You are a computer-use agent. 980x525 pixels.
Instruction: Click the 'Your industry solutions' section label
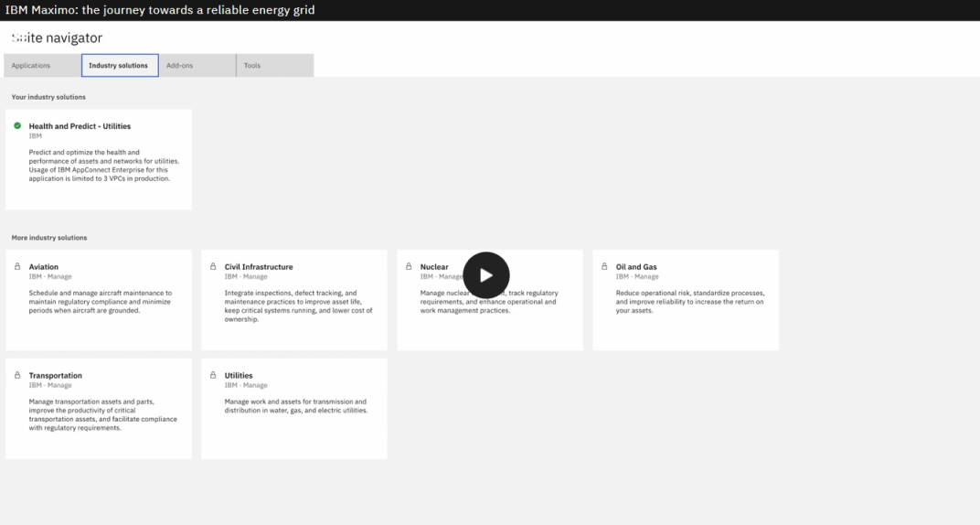pos(48,97)
